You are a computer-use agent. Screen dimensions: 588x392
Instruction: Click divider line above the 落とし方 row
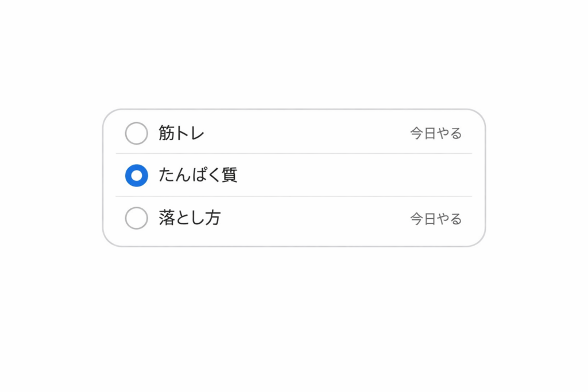coord(294,196)
